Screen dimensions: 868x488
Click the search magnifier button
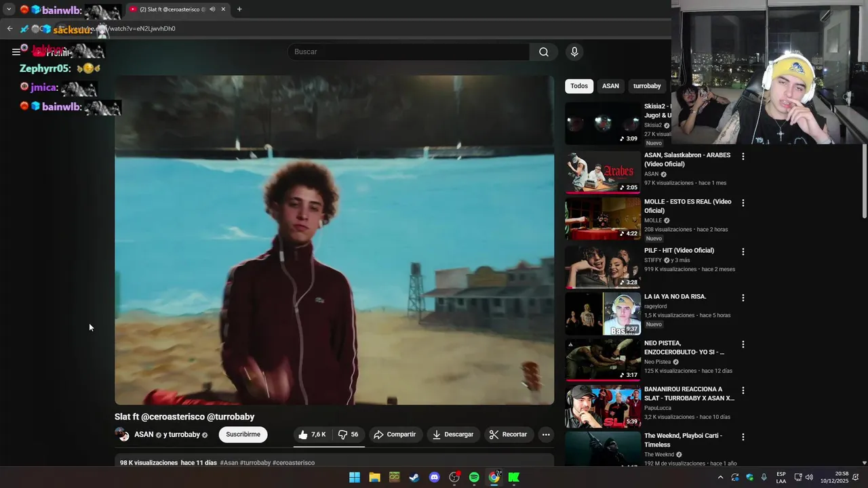(544, 52)
